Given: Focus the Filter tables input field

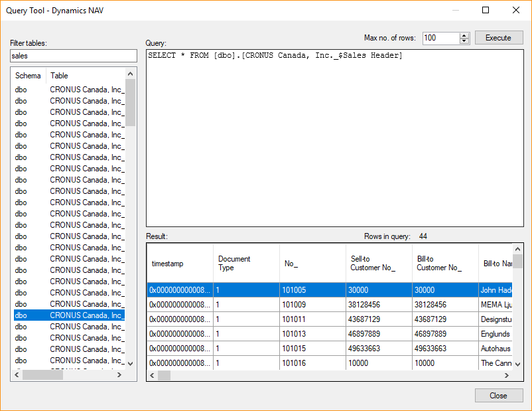Looking at the screenshot, I should point(74,56).
